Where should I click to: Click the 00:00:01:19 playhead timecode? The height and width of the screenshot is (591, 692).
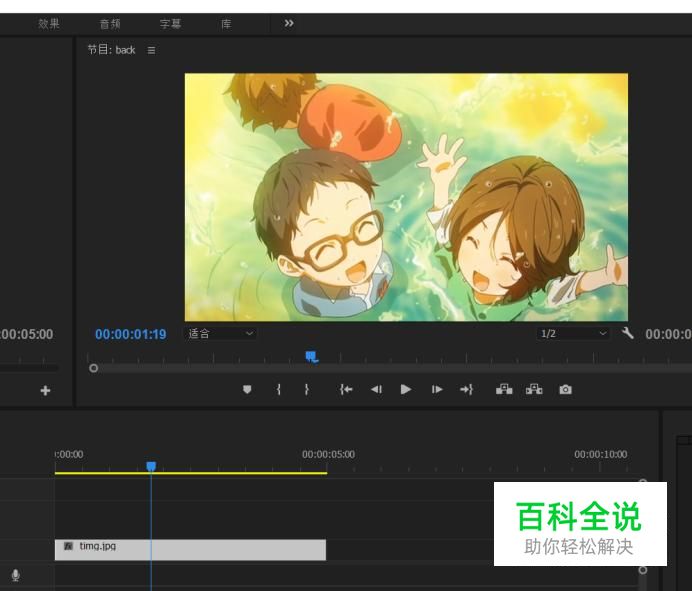[x=131, y=334]
